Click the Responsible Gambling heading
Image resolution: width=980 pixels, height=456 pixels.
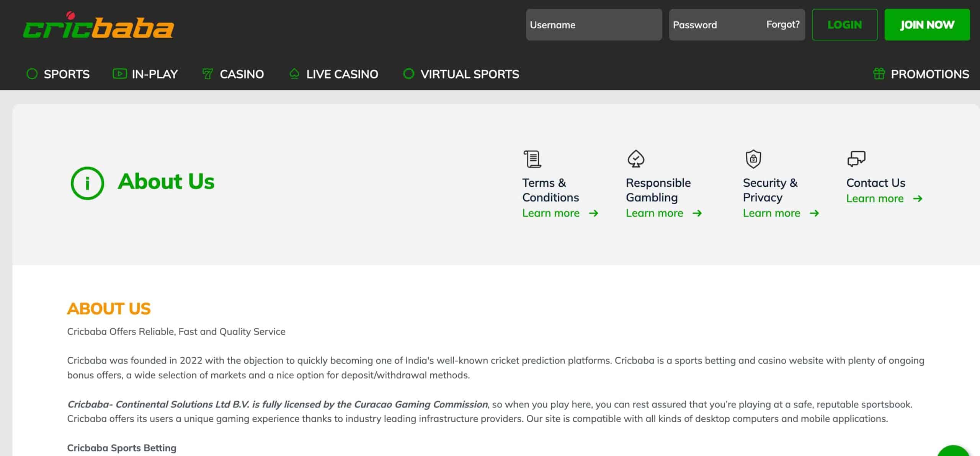(x=658, y=190)
